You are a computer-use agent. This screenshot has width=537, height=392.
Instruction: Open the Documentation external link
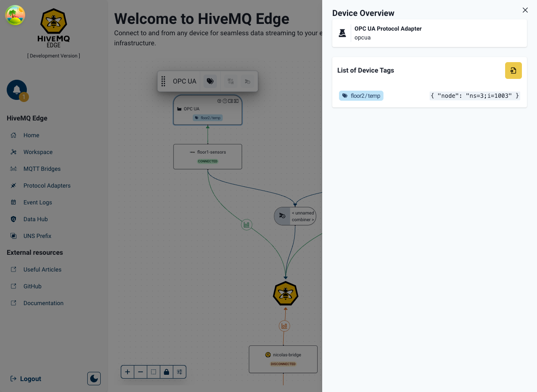click(x=43, y=303)
